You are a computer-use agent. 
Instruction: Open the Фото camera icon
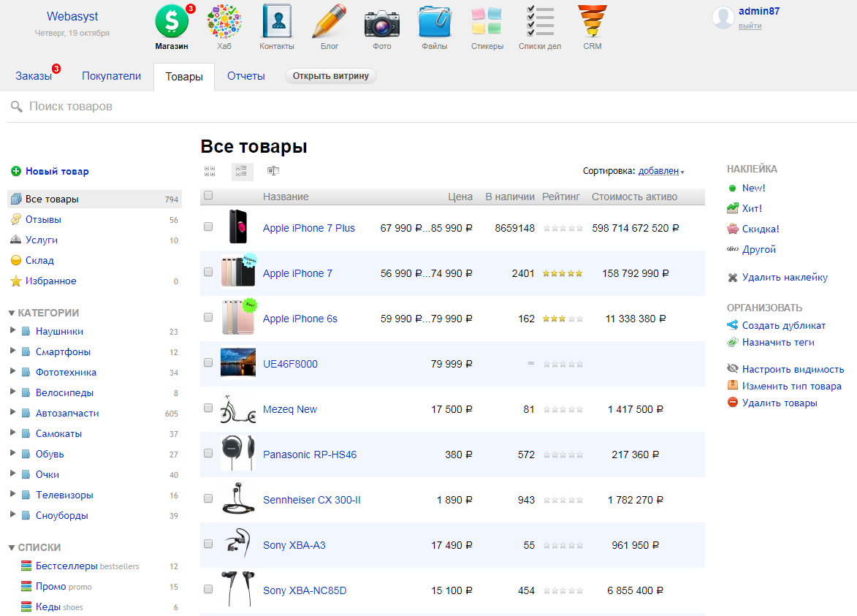(382, 23)
